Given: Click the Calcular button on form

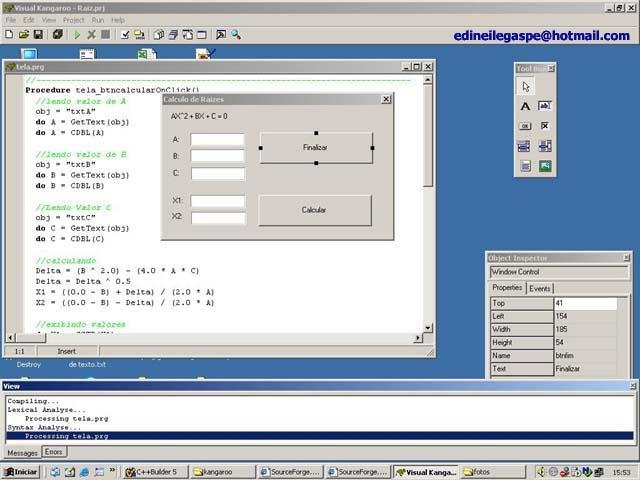Looking at the screenshot, I should 315,210.
